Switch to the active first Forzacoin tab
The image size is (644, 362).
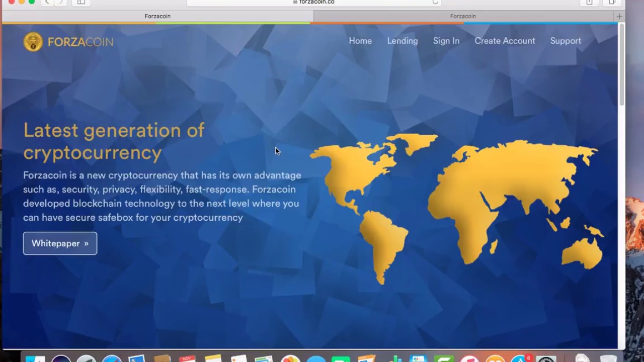158,16
